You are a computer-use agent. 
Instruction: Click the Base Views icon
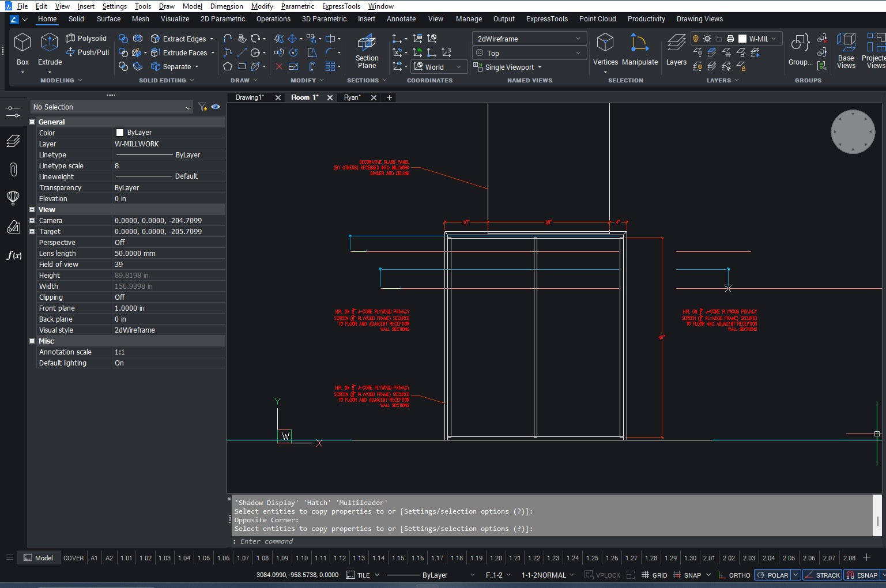tap(846, 50)
